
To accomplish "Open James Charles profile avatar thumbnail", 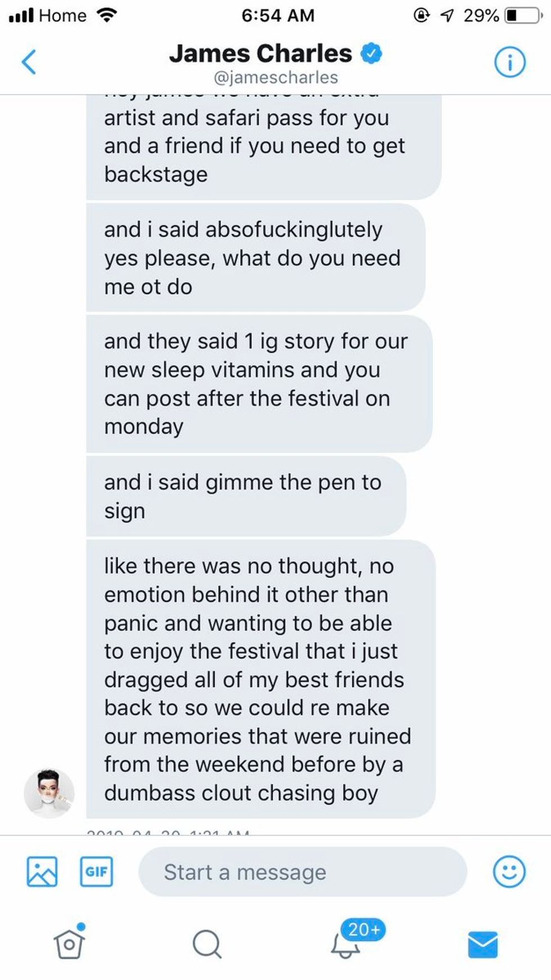I will click(49, 793).
